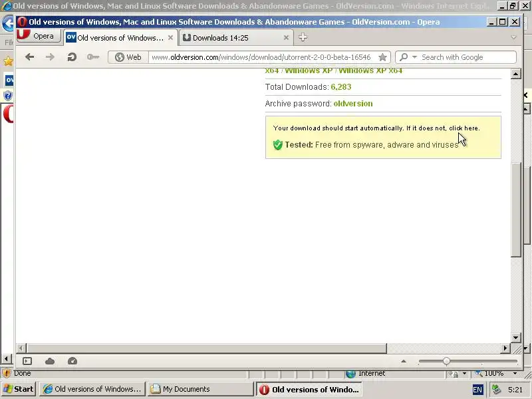Open the closed tabs dropdown arrow
The width and height of the screenshot is (532, 399).
tap(513, 37)
